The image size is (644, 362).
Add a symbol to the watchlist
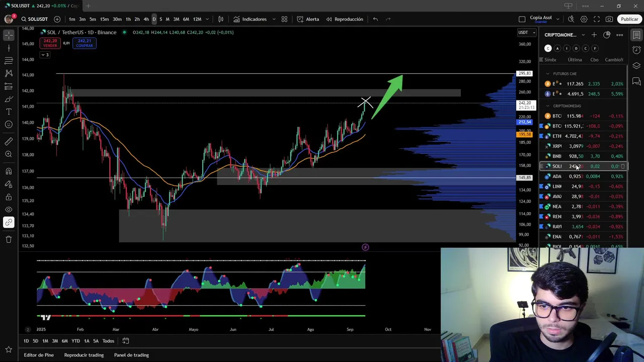click(594, 35)
